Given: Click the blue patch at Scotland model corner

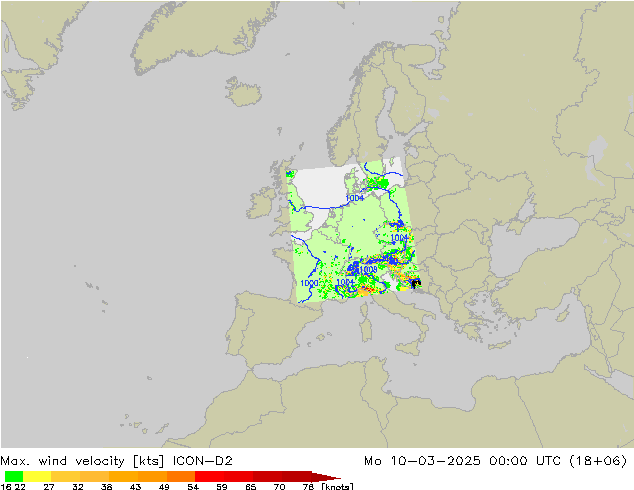Looking at the screenshot, I should click(x=290, y=174).
